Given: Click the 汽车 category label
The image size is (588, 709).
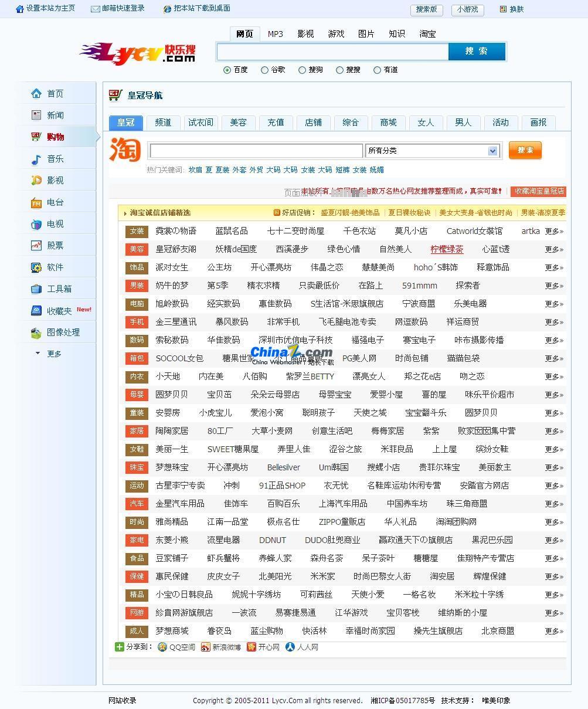Looking at the screenshot, I should point(137,504).
